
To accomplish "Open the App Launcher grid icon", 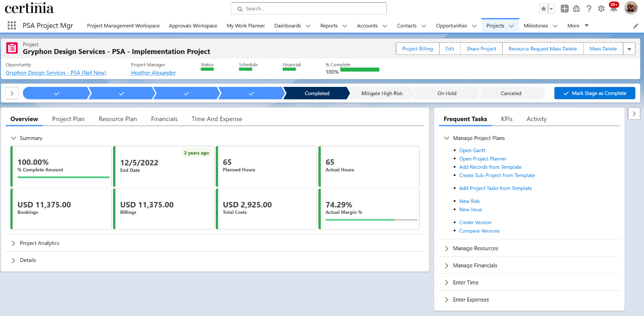I will (x=12, y=26).
